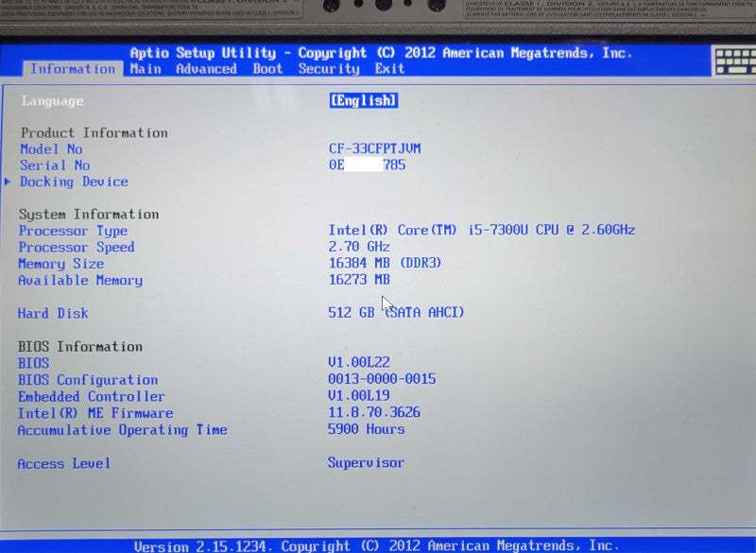Open the Docking Device submenu
The width and height of the screenshot is (756, 553).
click(74, 181)
